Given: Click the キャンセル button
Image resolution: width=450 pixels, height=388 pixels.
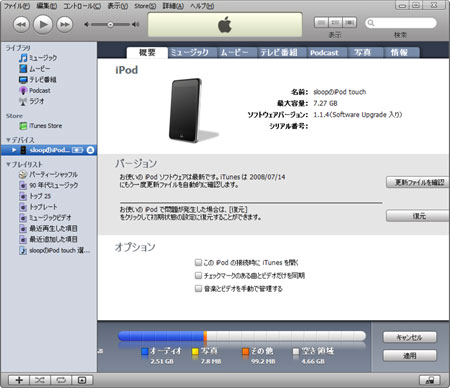Looking at the screenshot, I should (x=410, y=337).
